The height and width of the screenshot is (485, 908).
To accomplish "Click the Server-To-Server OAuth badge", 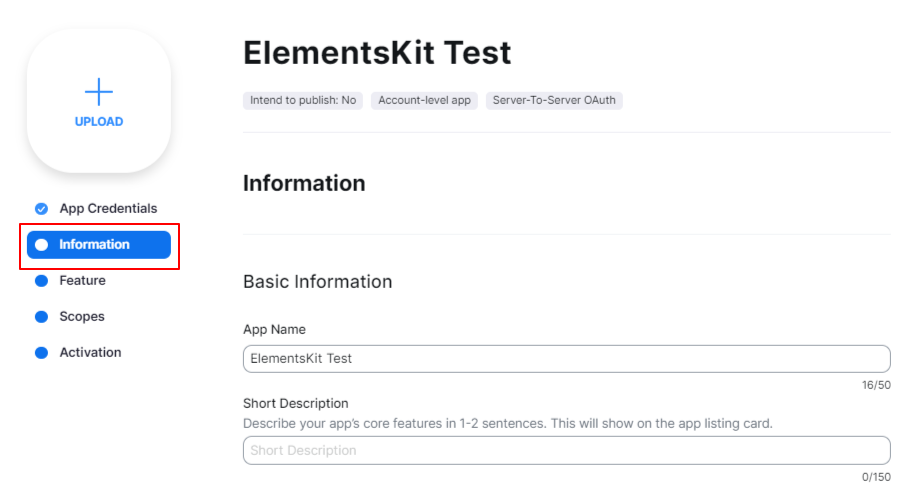I will [554, 101].
